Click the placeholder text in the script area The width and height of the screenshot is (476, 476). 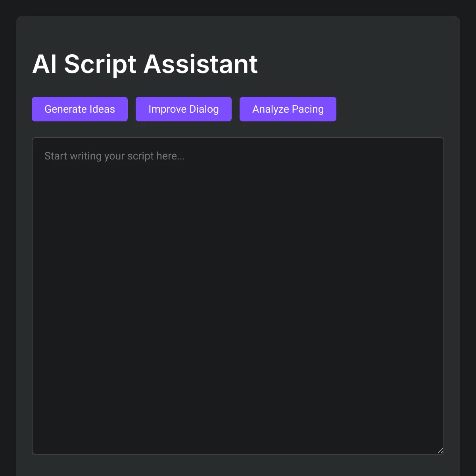click(x=115, y=156)
